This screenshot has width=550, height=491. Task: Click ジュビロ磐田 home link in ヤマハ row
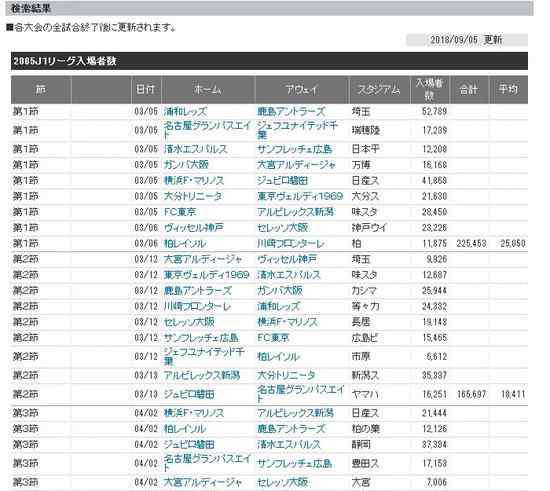pyautogui.click(x=189, y=394)
